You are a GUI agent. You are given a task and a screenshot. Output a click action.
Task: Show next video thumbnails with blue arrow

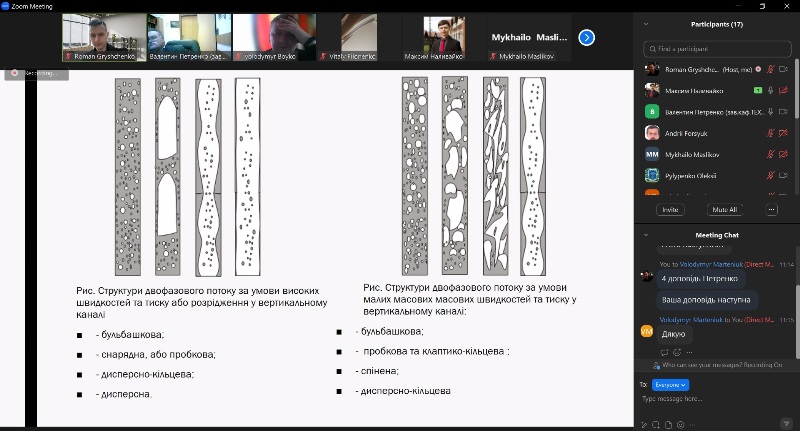pos(587,37)
